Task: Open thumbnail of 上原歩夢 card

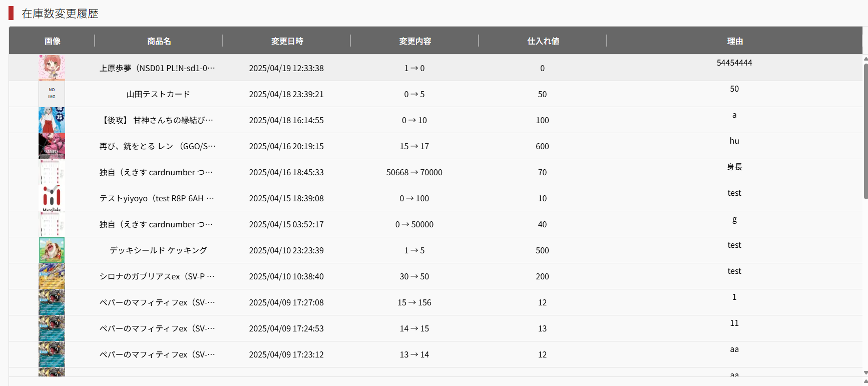Action: [52, 68]
